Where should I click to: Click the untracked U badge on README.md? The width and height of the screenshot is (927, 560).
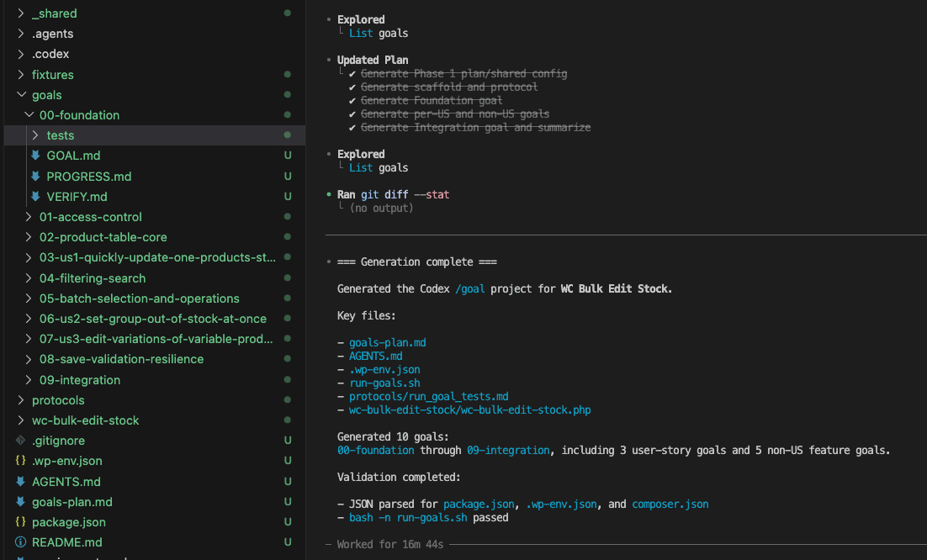tap(288, 542)
